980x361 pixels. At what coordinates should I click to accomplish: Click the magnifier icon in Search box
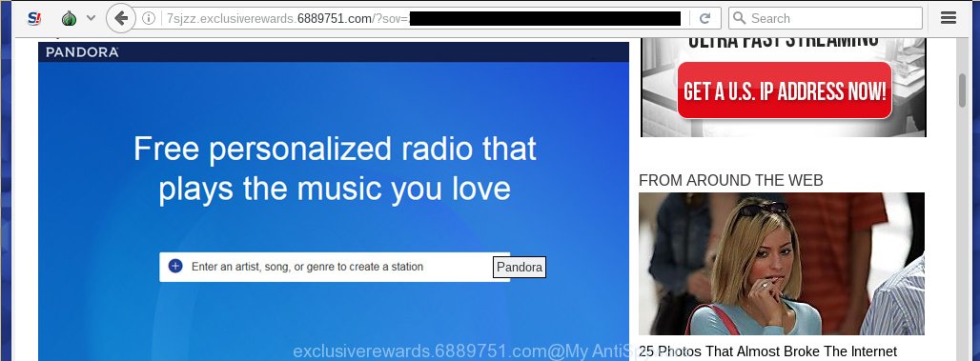(740, 18)
